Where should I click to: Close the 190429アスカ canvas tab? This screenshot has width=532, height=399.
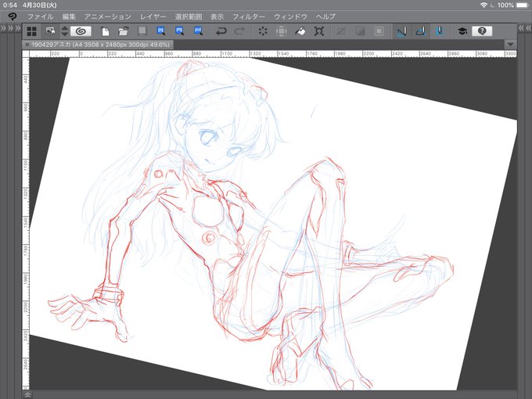[x=27, y=45]
